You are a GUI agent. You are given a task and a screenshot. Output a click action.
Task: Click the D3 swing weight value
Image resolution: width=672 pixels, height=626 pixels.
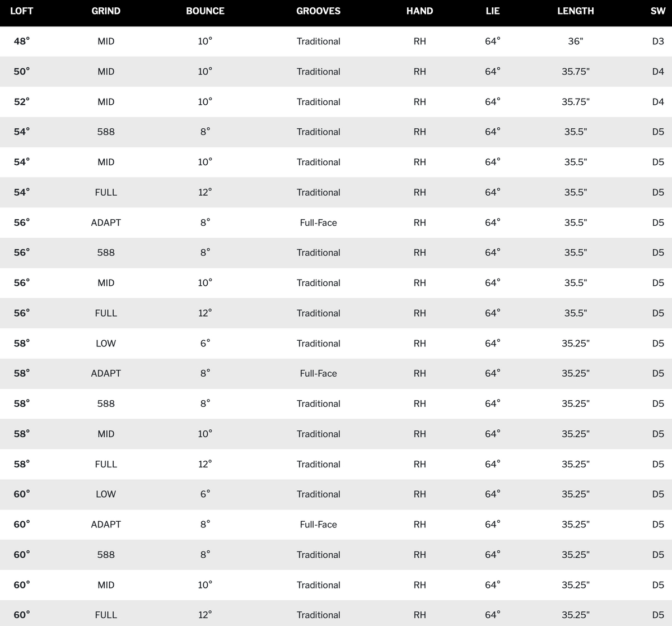tap(658, 41)
